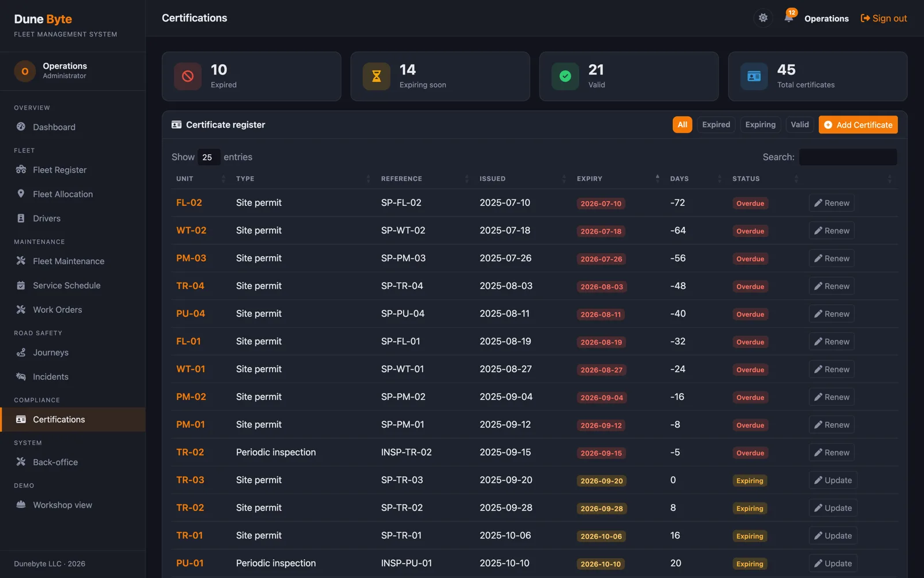924x578 pixels.
Task: Sort table by Type column
Action: coord(303,179)
